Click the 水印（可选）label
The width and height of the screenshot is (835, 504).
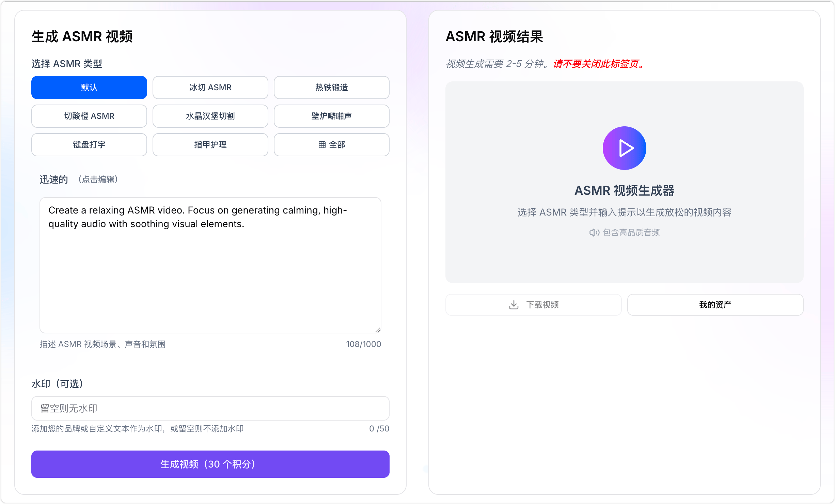(x=58, y=384)
